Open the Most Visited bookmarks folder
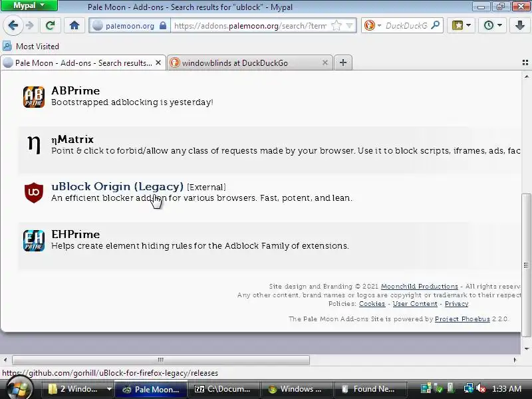532x399 pixels. click(31, 46)
